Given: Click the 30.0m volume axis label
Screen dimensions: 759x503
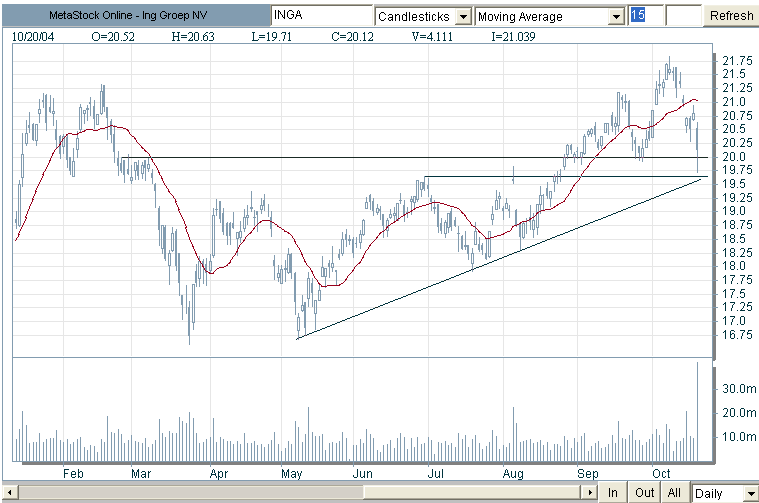Looking at the screenshot, I should 739,388.
